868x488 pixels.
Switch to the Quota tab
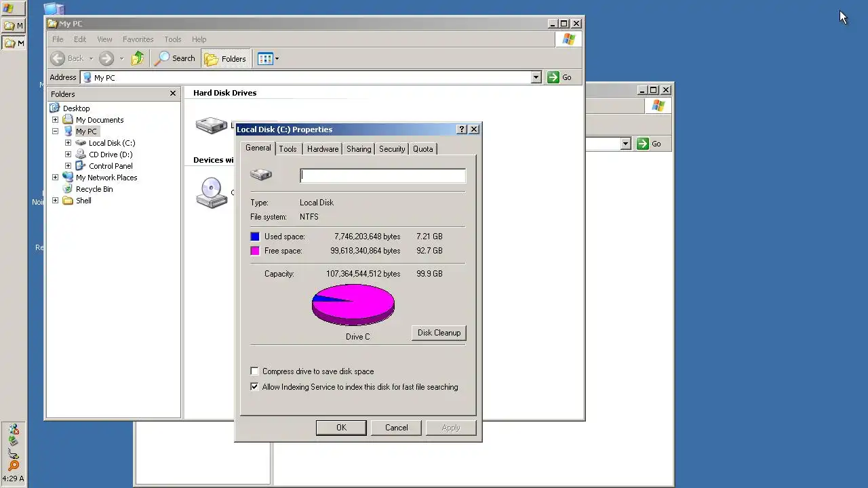tap(423, 149)
